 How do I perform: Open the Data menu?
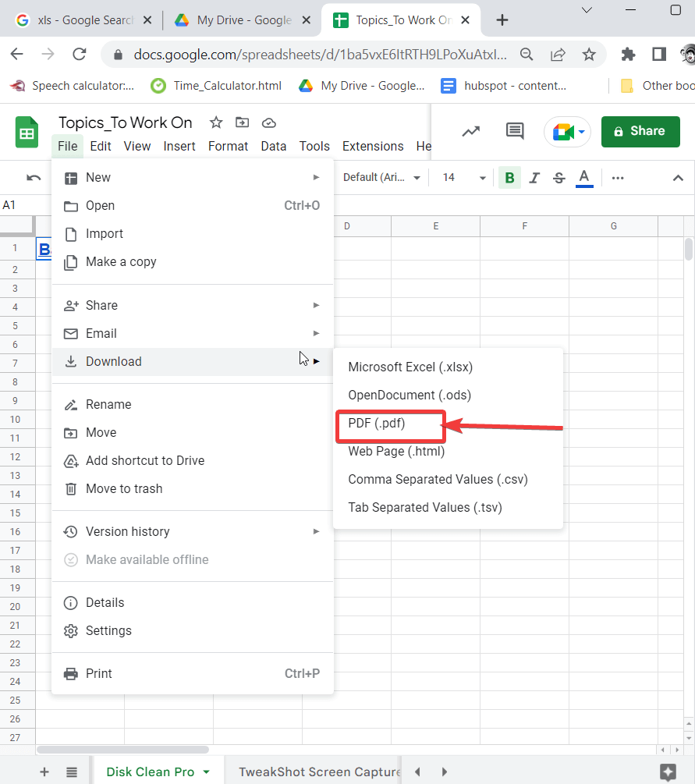click(x=274, y=146)
